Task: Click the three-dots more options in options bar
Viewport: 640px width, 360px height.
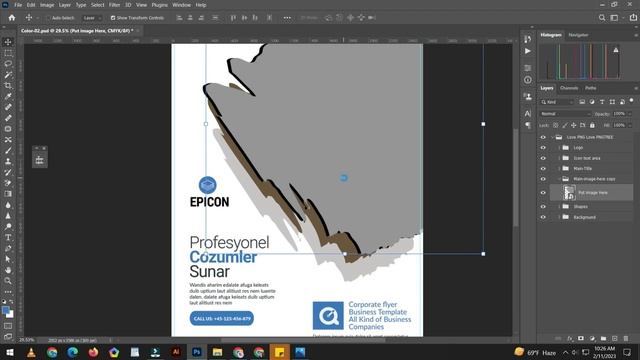Action: click(287, 18)
